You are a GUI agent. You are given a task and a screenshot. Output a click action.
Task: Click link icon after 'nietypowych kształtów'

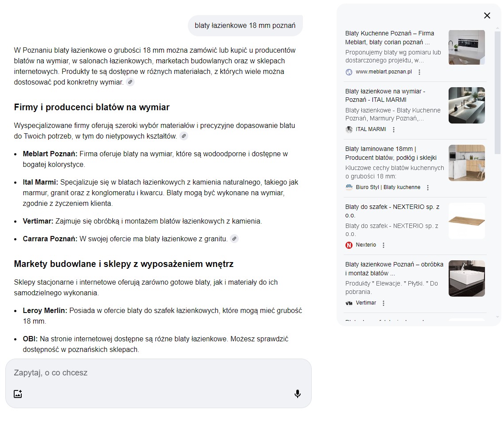(184, 136)
